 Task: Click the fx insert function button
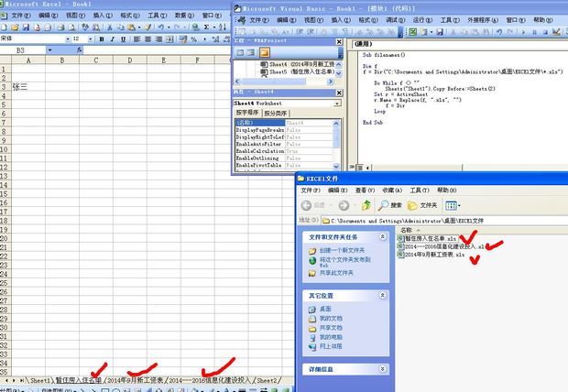(80, 50)
